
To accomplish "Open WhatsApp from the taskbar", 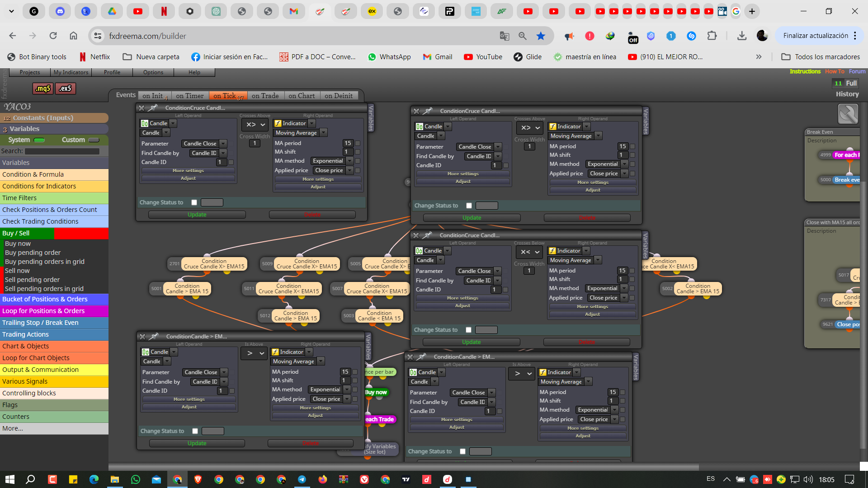I will pos(135,479).
